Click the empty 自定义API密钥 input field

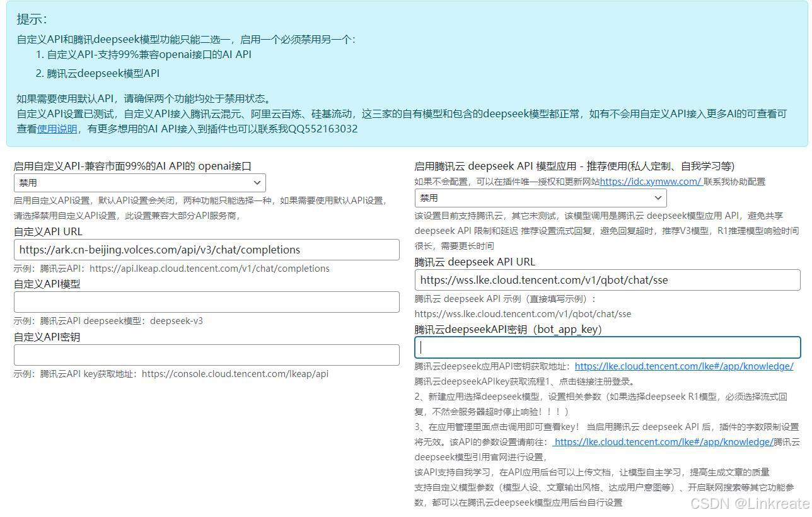tap(207, 355)
